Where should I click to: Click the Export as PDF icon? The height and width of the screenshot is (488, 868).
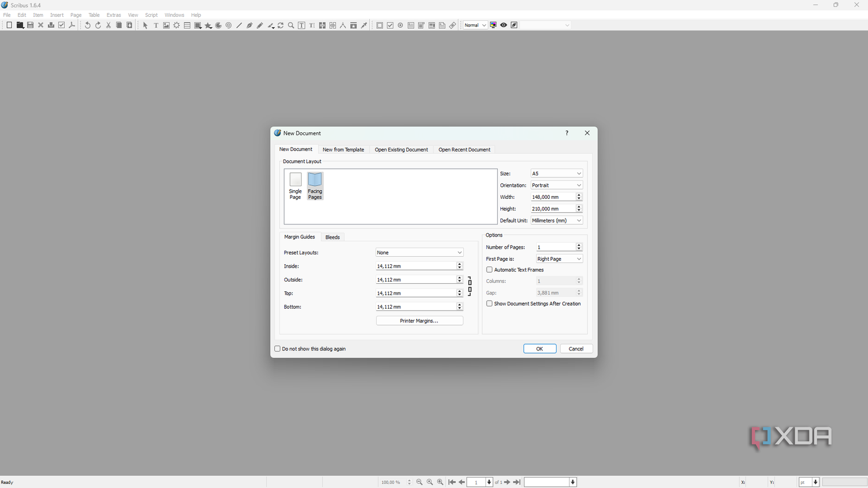72,25
